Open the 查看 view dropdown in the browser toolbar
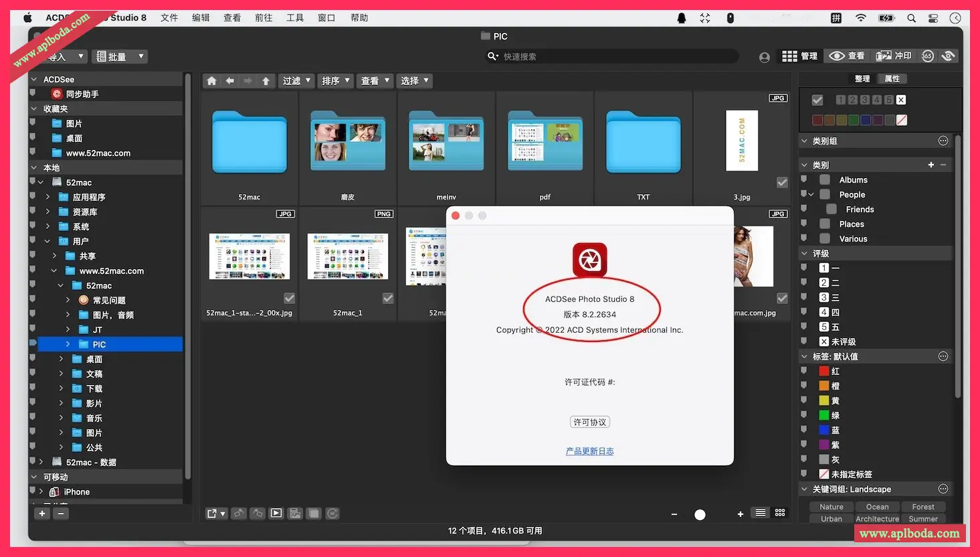Image resolution: width=980 pixels, height=557 pixels. click(375, 81)
